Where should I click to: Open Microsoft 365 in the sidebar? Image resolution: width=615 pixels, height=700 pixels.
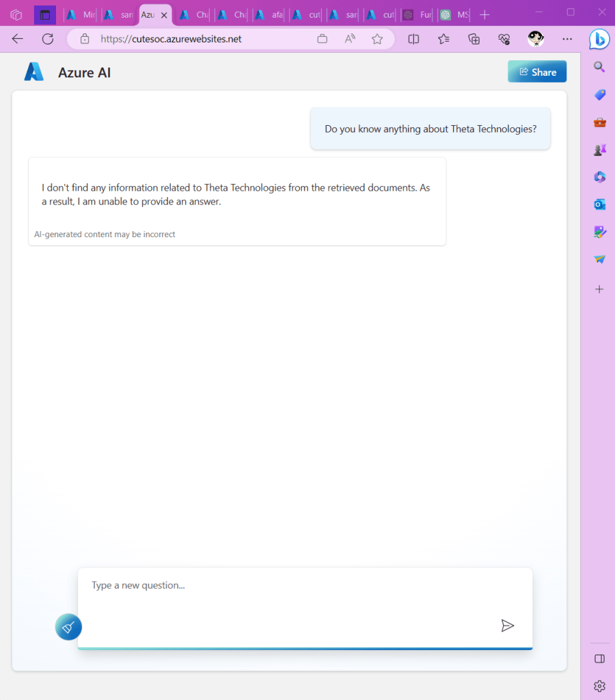pos(599,177)
